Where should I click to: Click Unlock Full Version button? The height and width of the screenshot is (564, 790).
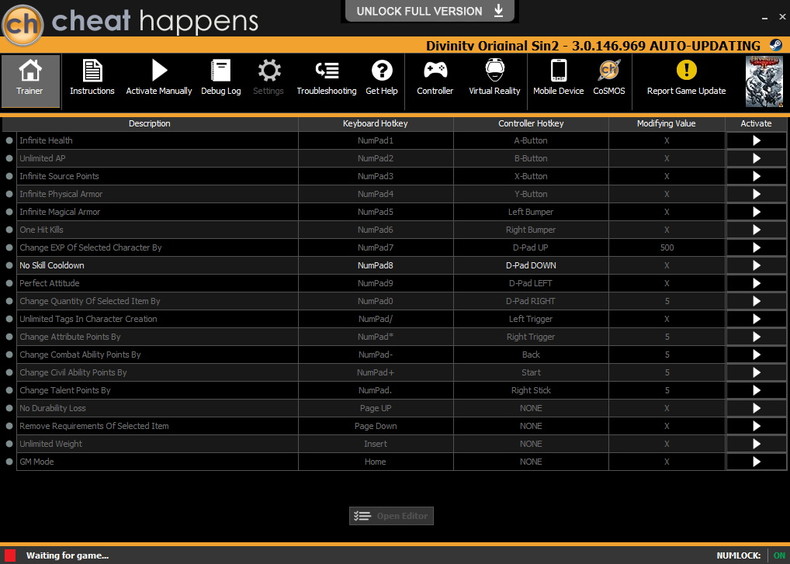point(430,11)
